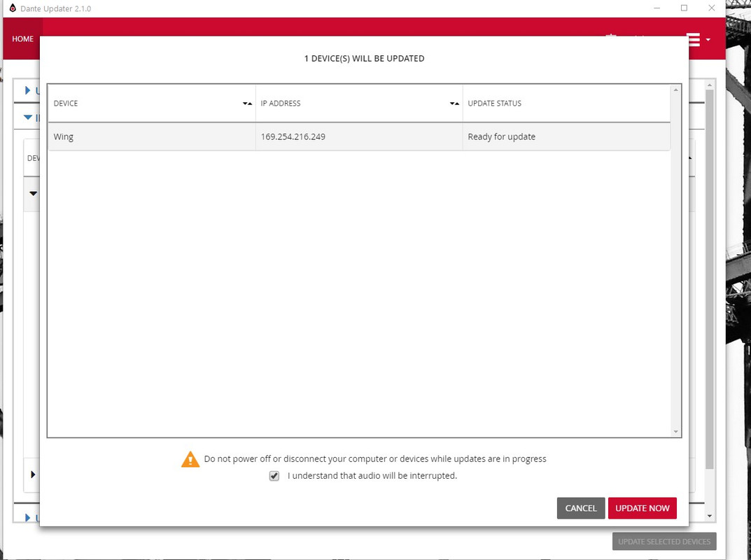Click the 1 DEVICE(S) WILL BE UPDATED heading
The width and height of the screenshot is (751, 560).
point(364,58)
